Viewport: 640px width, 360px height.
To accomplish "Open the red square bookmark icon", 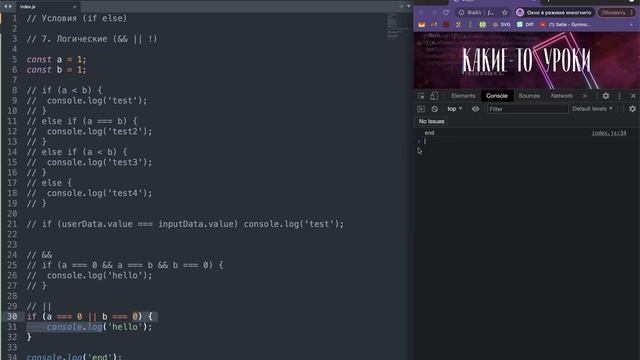I will coord(446,25).
